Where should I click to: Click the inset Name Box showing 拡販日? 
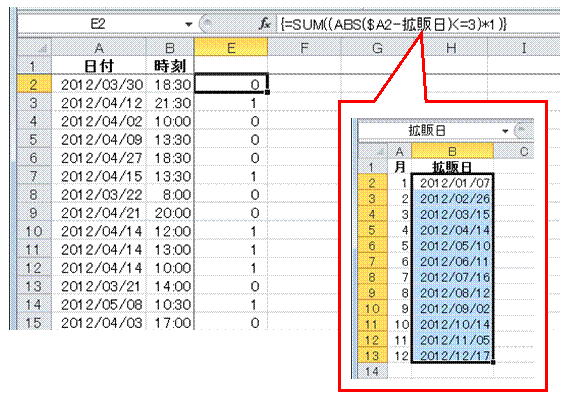[427, 131]
